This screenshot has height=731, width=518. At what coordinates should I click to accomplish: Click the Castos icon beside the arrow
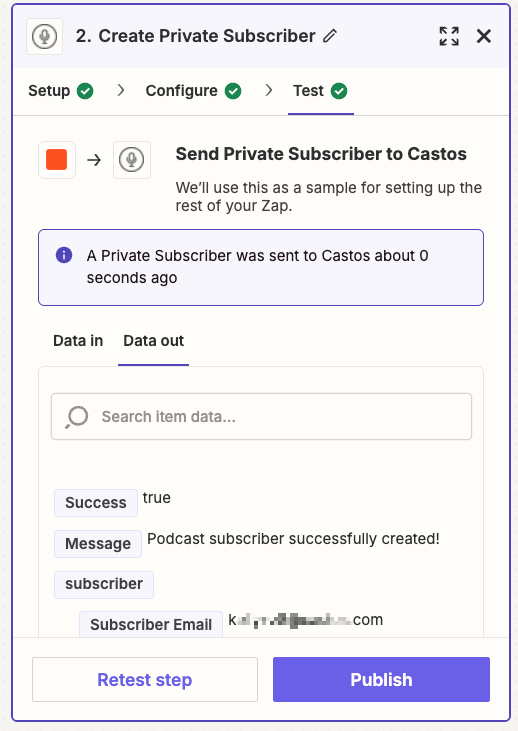[132, 160]
